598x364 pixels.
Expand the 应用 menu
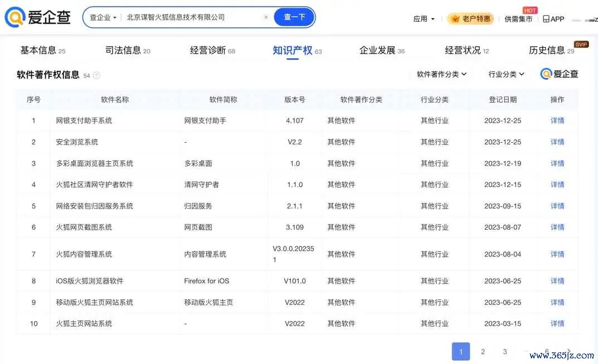424,19
